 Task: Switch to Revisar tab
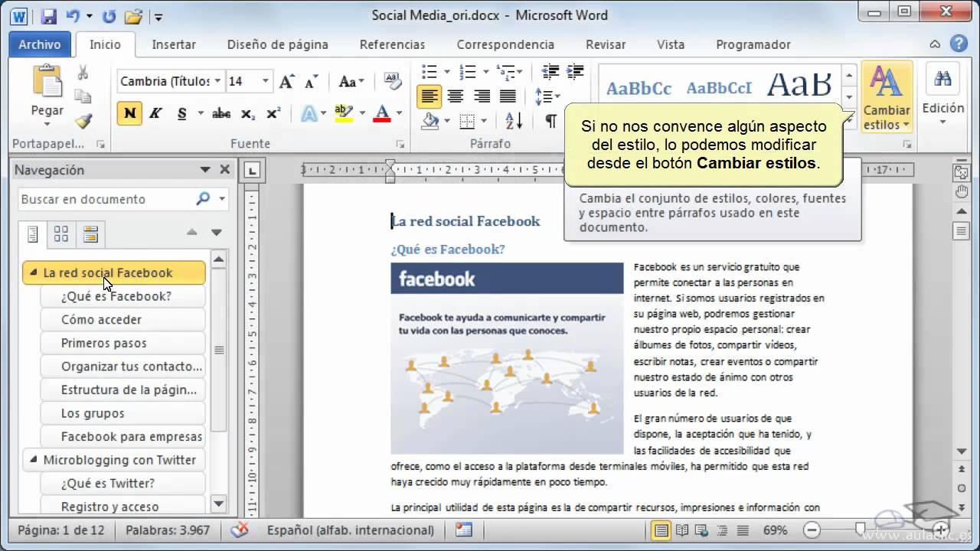[606, 44]
